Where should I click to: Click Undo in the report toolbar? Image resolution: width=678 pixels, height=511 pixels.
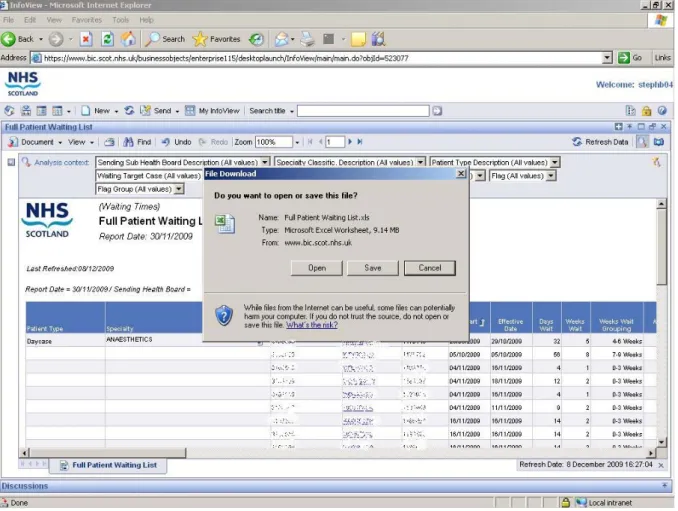tap(176, 142)
